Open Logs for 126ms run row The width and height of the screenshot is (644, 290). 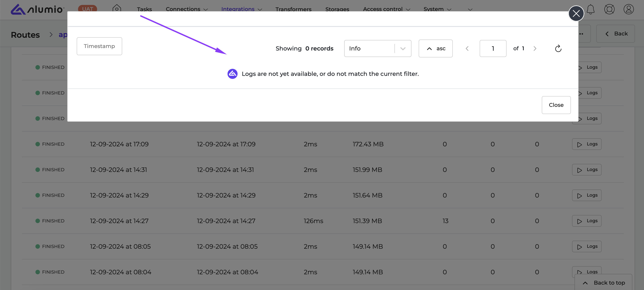pyautogui.click(x=587, y=221)
